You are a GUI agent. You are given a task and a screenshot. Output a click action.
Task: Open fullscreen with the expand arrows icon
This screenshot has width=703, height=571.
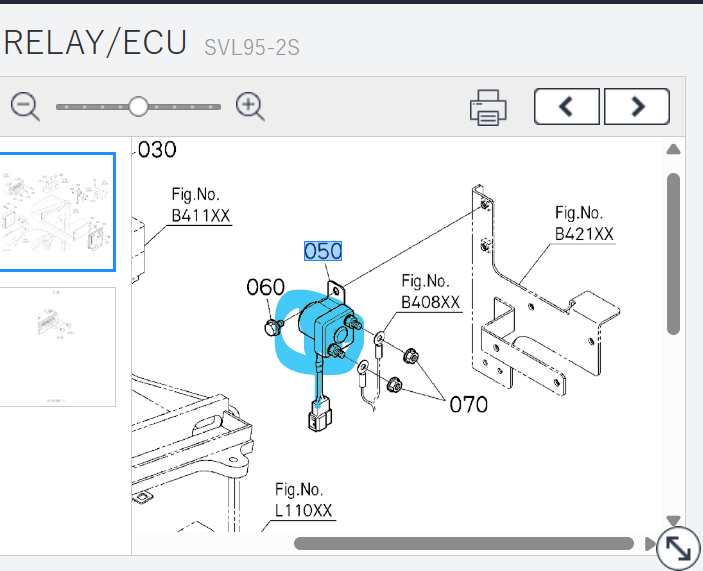point(678,548)
